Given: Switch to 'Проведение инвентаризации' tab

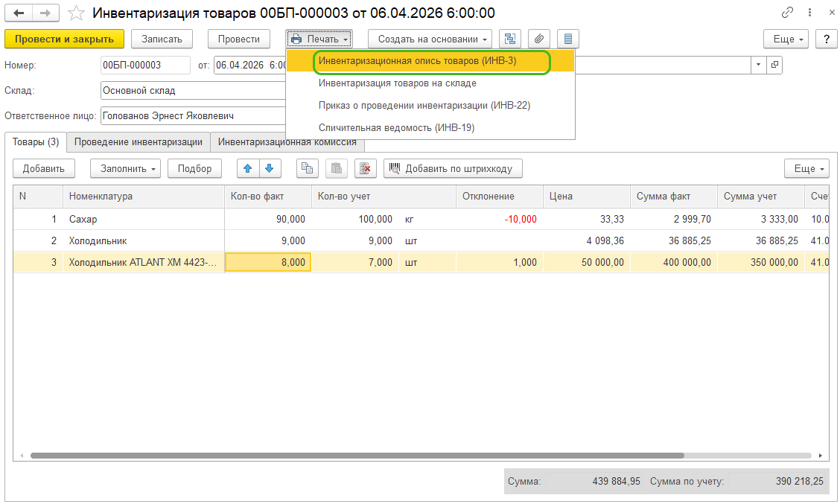Looking at the screenshot, I should coord(139,141).
